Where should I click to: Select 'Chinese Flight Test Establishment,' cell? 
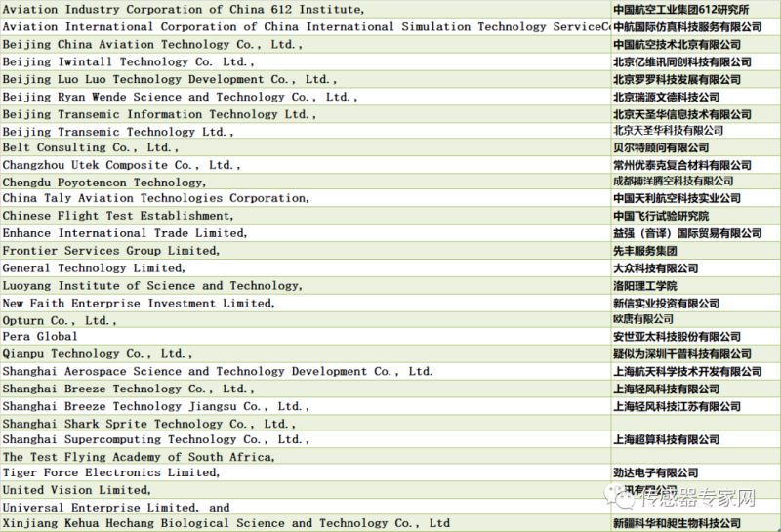[306, 216]
